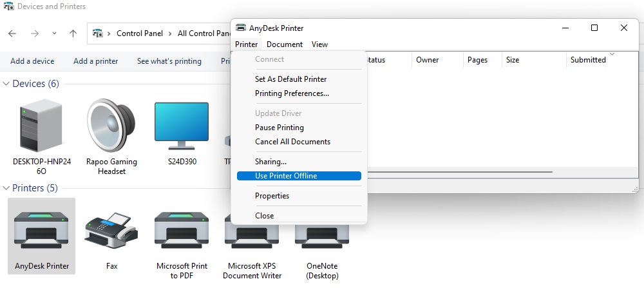Minimize the AnyDesk Printer window
Image resolution: width=644 pixels, height=288 pixels.
(x=565, y=28)
